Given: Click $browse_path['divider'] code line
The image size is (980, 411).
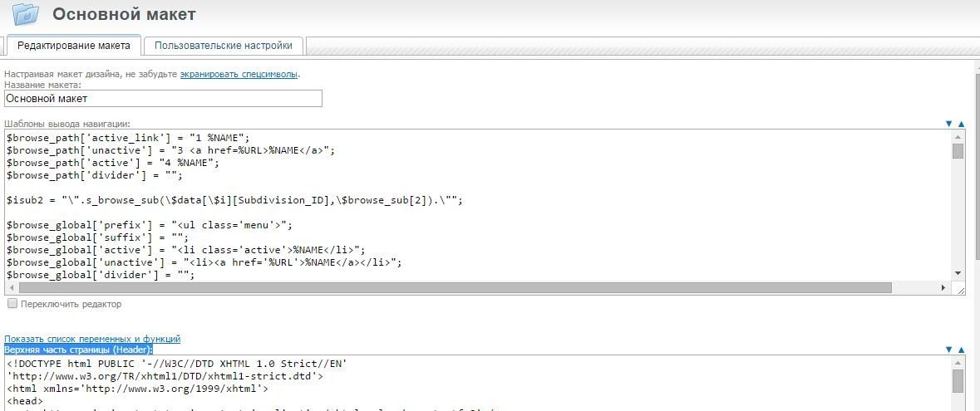Looking at the screenshot, I should coord(95,175).
